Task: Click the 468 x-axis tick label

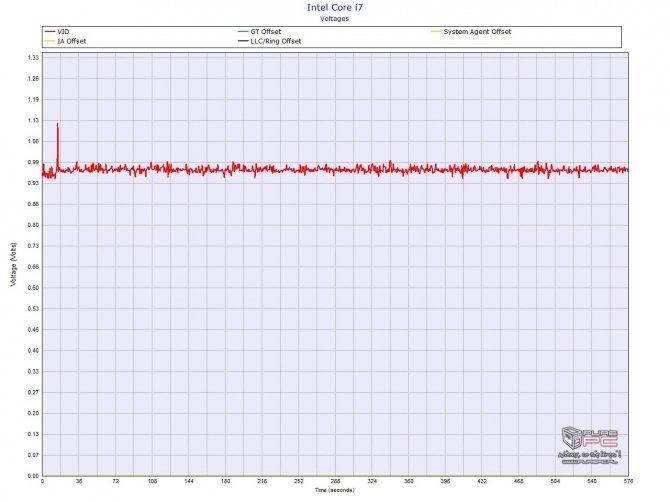Action: pos(518,481)
